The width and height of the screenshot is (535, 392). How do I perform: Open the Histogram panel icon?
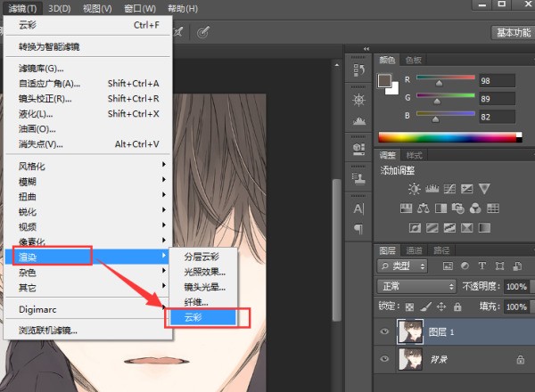(358, 120)
